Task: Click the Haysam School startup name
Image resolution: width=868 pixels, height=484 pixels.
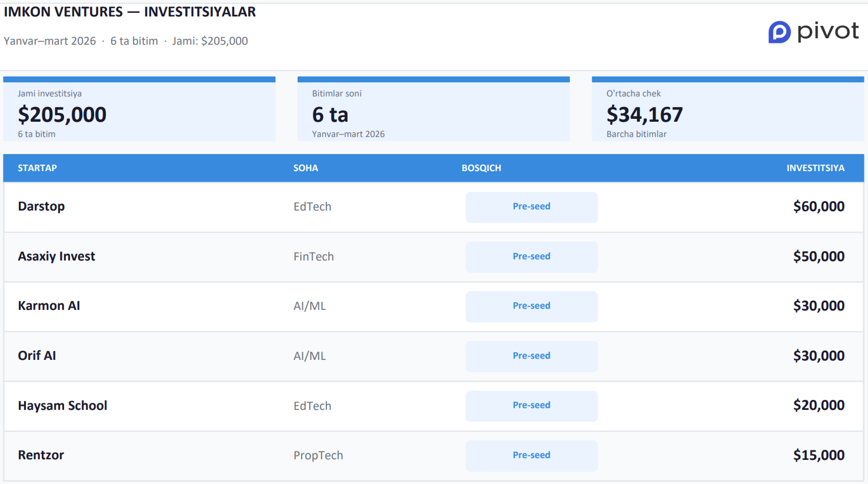Action: [62, 406]
